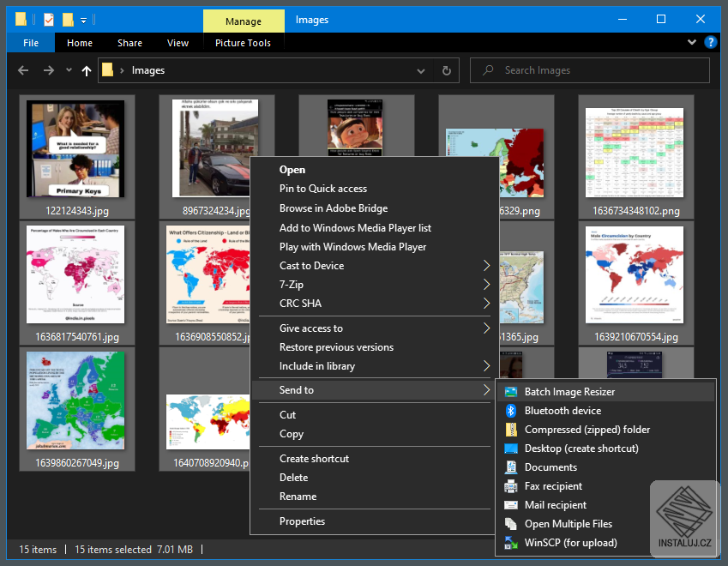Expand the 7-Zip submenu
Image resolution: width=728 pixels, height=566 pixels.
[x=486, y=284]
